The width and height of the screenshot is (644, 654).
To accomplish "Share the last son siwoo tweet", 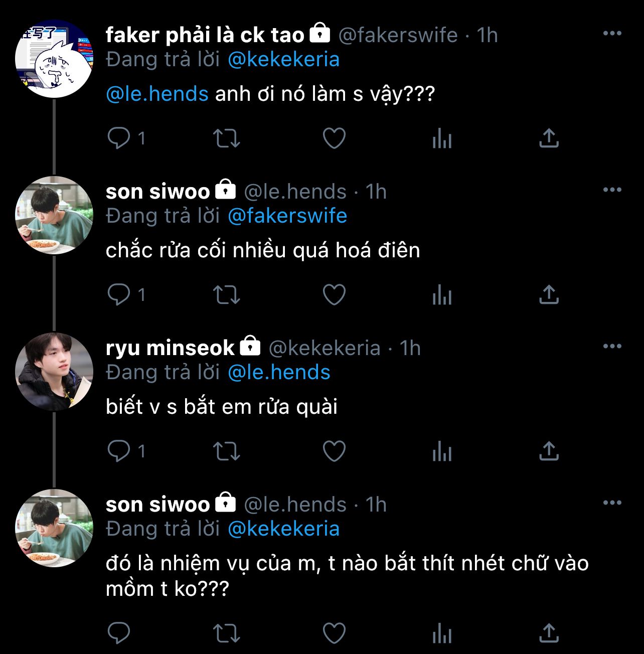I will click(x=549, y=633).
